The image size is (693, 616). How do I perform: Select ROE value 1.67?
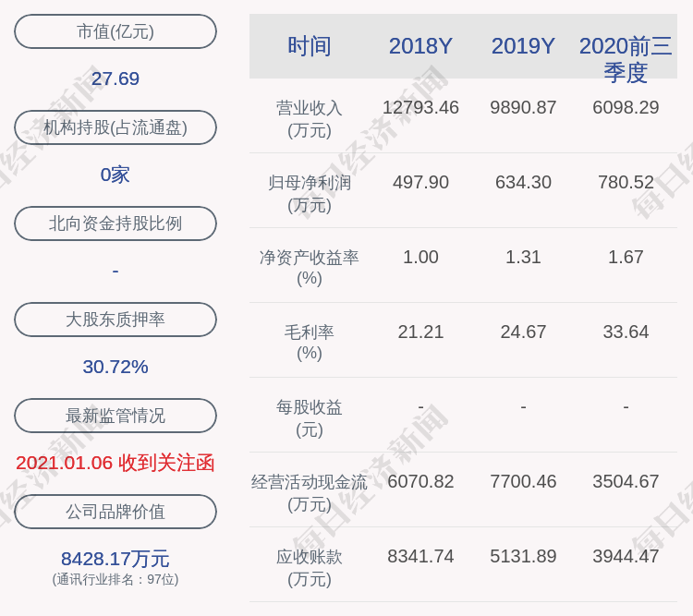click(x=626, y=257)
